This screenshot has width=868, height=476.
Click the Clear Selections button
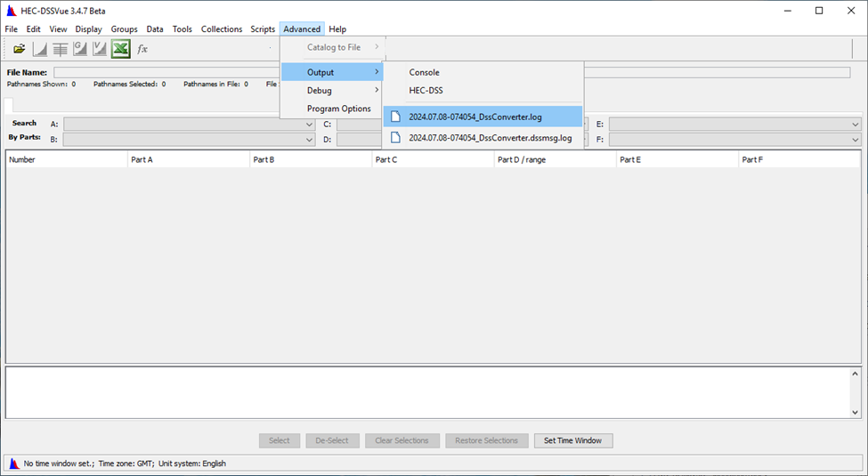(x=402, y=440)
